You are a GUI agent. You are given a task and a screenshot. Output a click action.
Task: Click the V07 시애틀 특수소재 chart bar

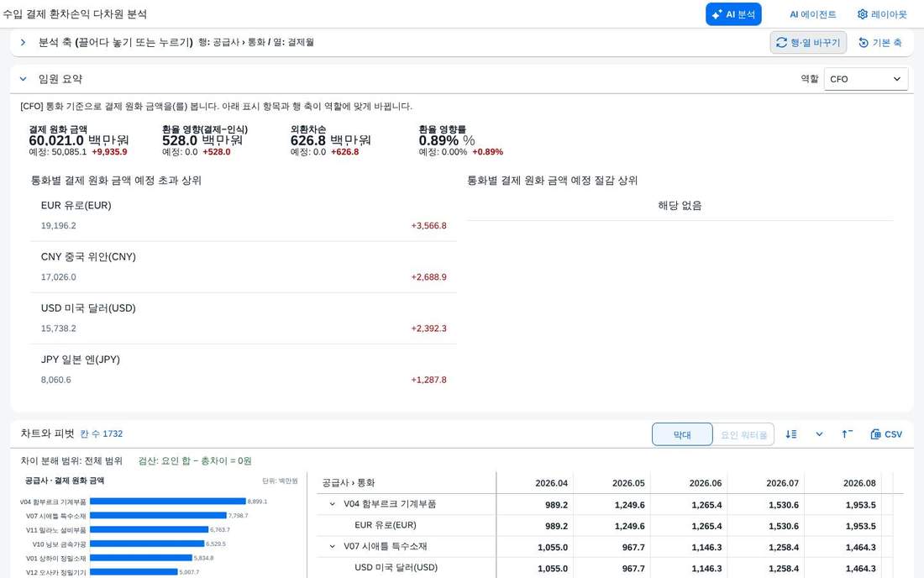(159, 516)
